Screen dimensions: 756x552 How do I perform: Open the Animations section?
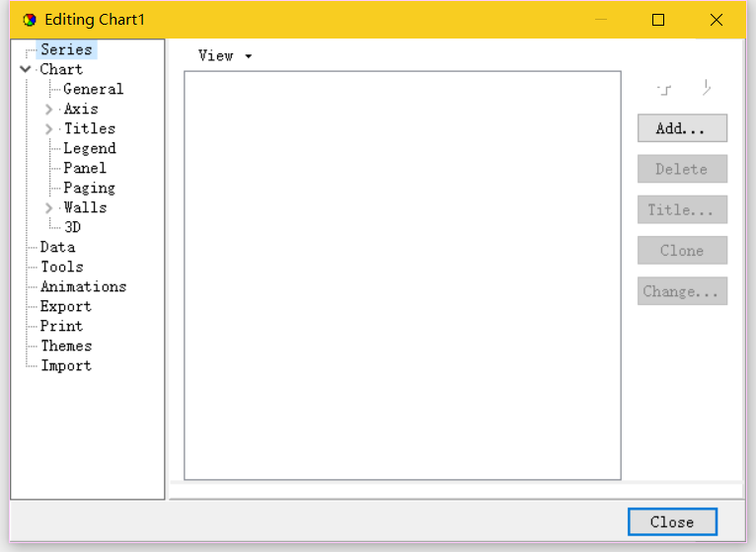(84, 286)
